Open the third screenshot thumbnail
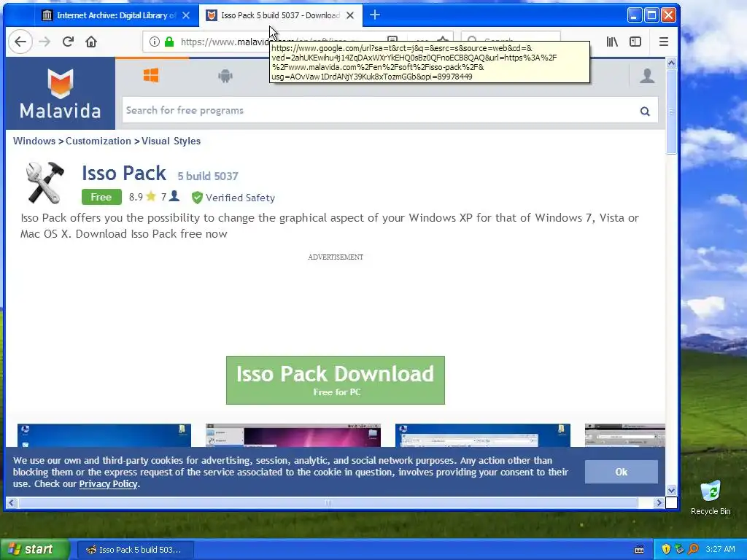 pyautogui.click(x=483, y=435)
